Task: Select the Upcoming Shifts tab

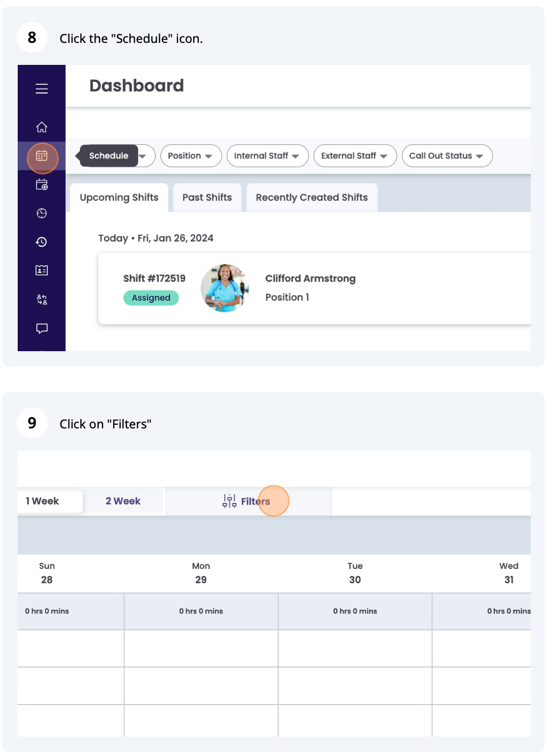Action: click(x=119, y=197)
